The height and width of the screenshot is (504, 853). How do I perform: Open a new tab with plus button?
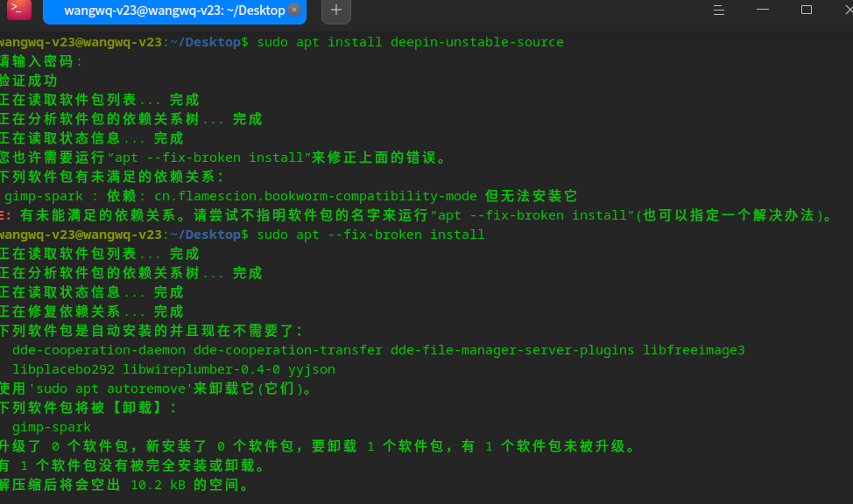point(336,10)
